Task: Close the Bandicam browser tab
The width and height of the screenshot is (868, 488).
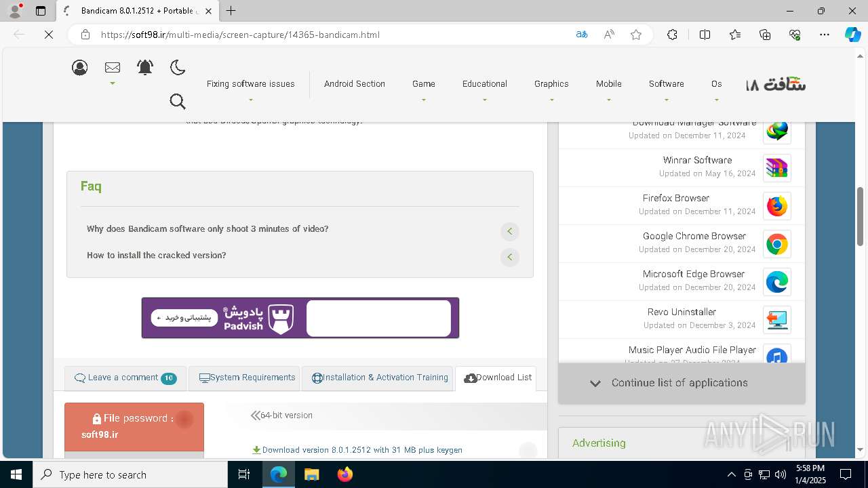Action: 208,11
